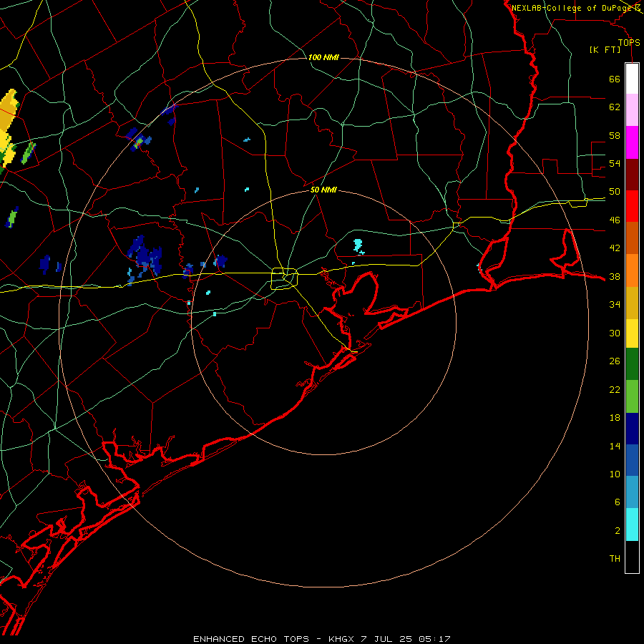Click the light pink legend swatch
The image size is (644, 644).
[x=632, y=109]
